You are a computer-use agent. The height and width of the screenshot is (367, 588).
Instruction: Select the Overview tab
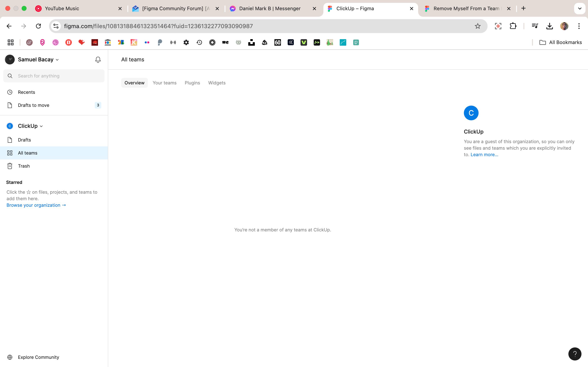134,82
